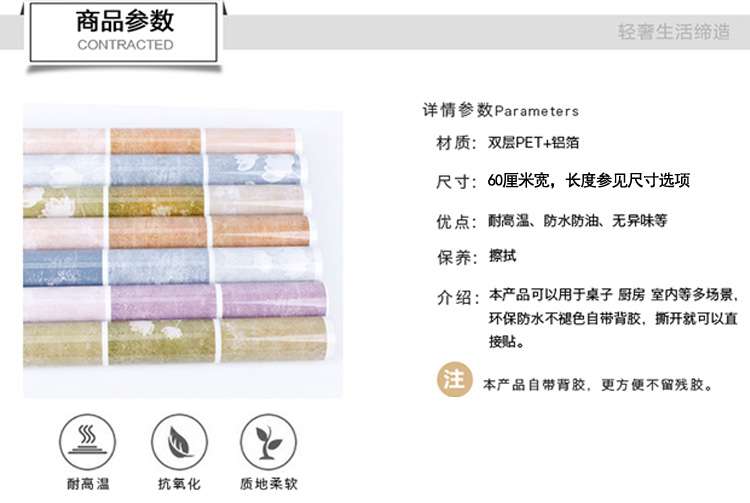Screen dimensions: 750x503
Task: Click the 本产品自带背胶 note text
Action: point(597,384)
